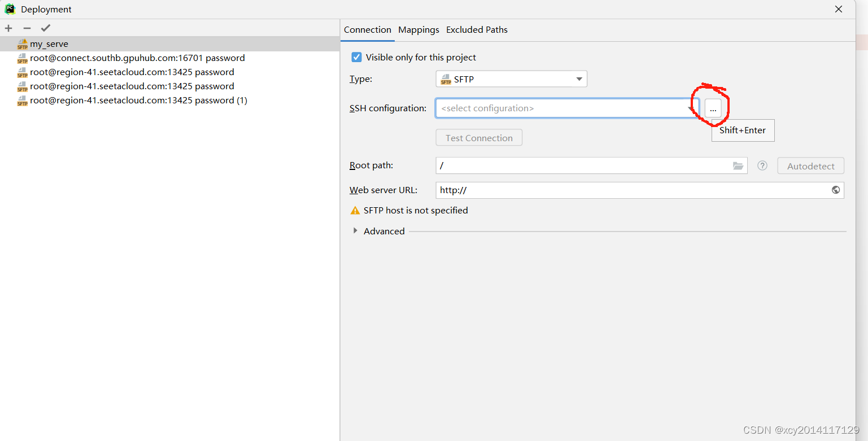
Task: Select the root@connect.southb.gpuhub.com server
Action: click(x=138, y=58)
